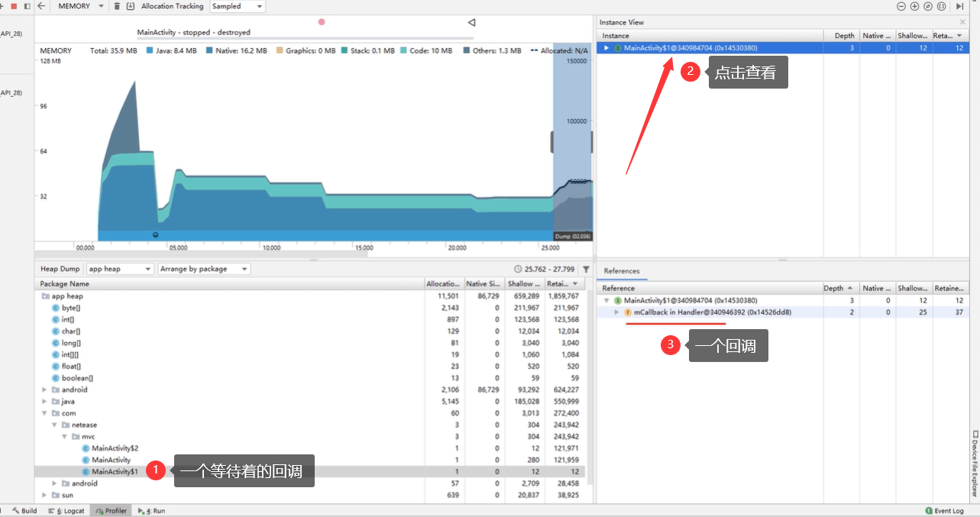Click the Java: 8.4 MB legend swatch
Screen dimensions: 980x517
tap(149, 50)
